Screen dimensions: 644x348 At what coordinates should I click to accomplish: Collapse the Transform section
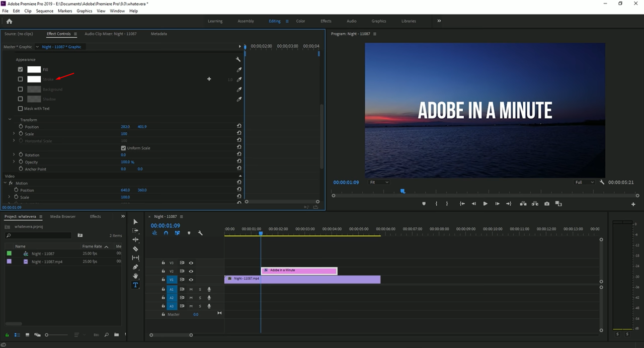point(10,120)
